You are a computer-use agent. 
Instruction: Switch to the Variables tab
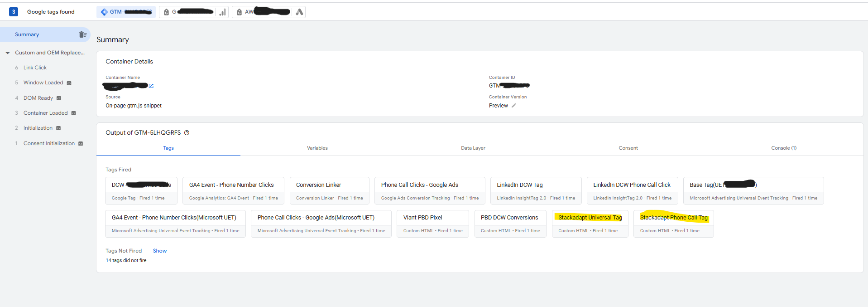coord(317,148)
